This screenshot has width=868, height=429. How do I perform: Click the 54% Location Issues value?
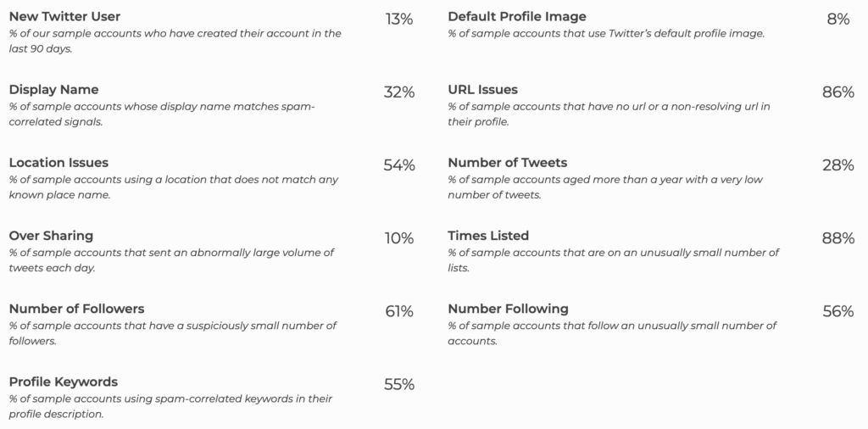point(398,165)
